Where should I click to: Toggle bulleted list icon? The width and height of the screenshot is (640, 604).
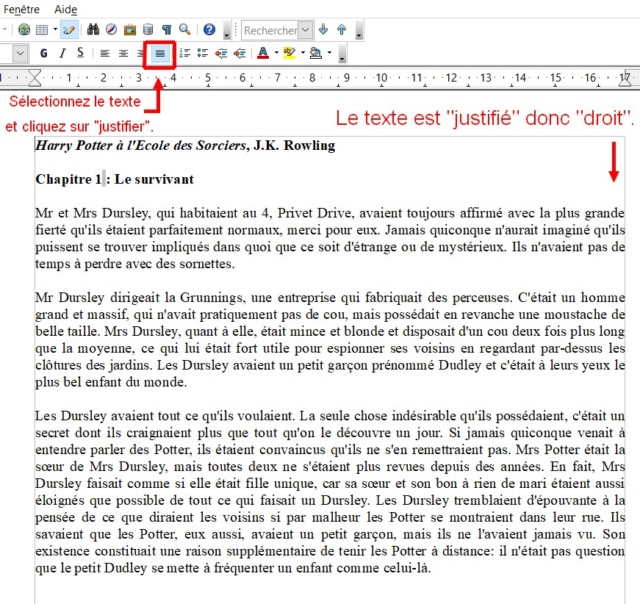click(x=202, y=53)
